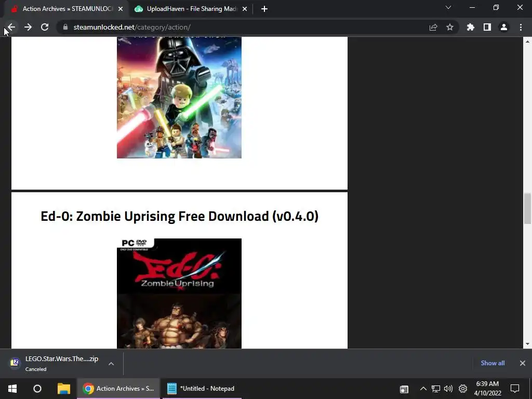The image size is (532, 399).
Task: Show all downloads
Action: 493,363
